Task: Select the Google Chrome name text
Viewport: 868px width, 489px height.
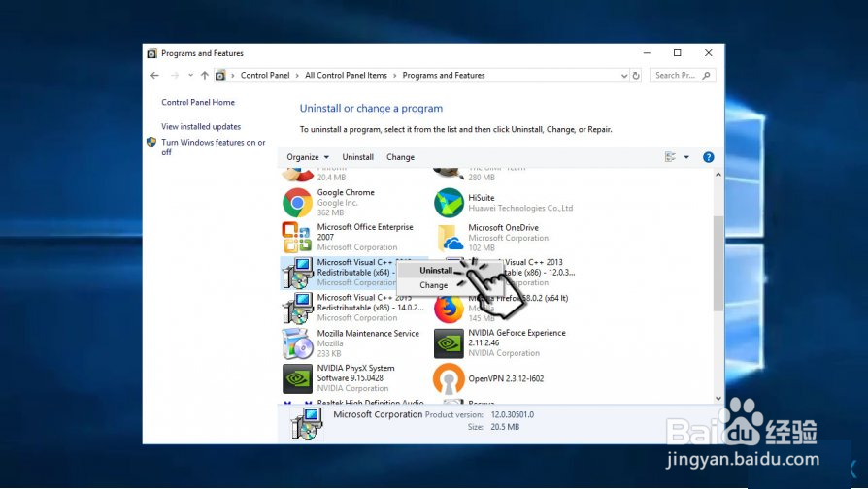Action: point(346,192)
